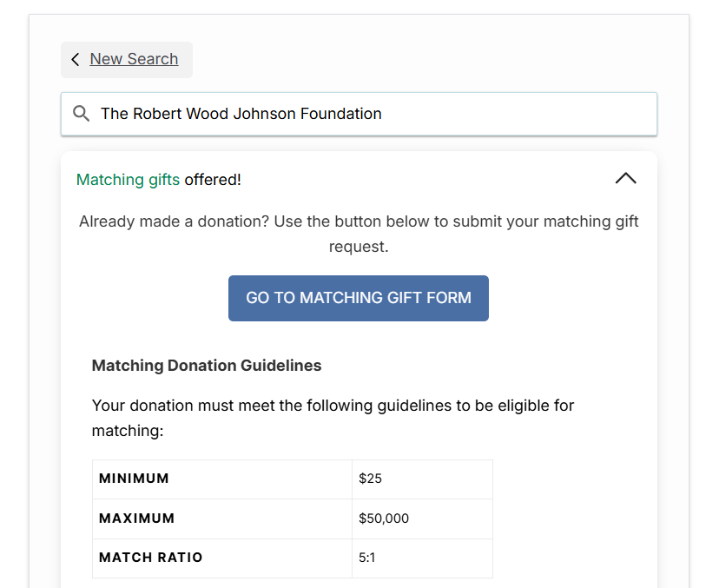Click the collapse arrow on matching gifts panel
Screen dimensions: 719x588
[625, 177]
